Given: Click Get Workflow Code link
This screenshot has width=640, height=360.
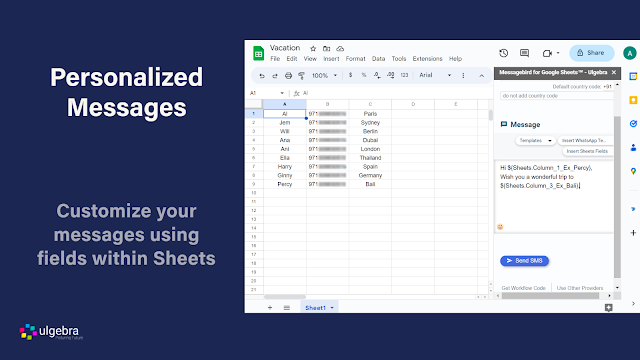Looking at the screenshot, I should point(523,288).
